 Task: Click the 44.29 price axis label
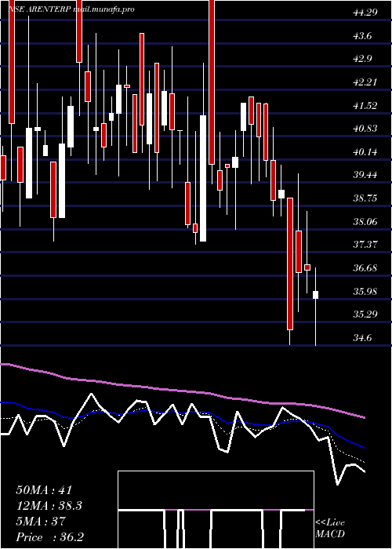365,13
